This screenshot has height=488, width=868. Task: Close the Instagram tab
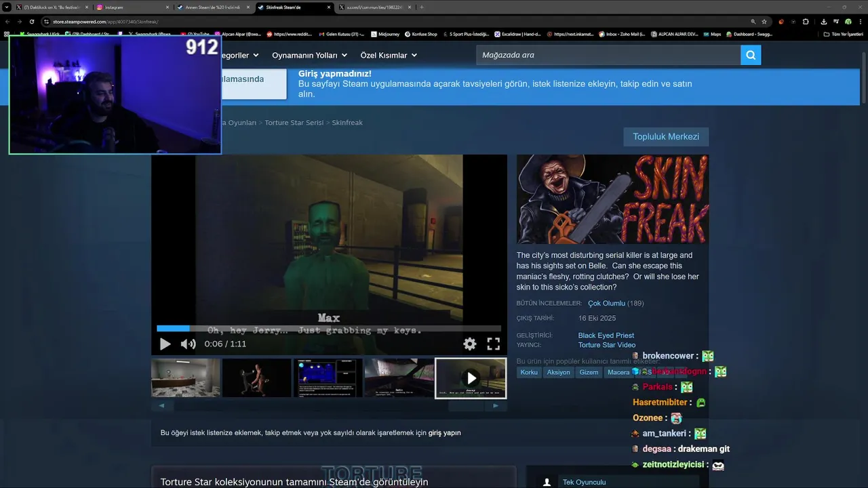point(167,7)
